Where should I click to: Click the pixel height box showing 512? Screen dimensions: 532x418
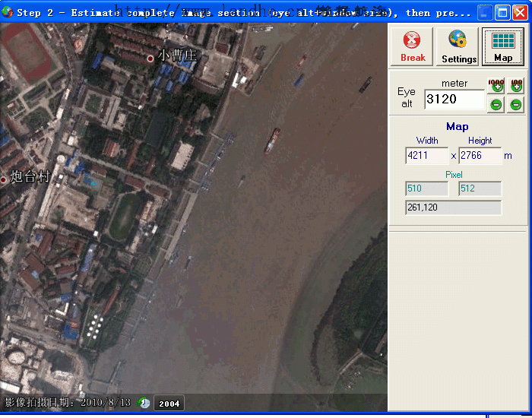click(x=480, y=188)
